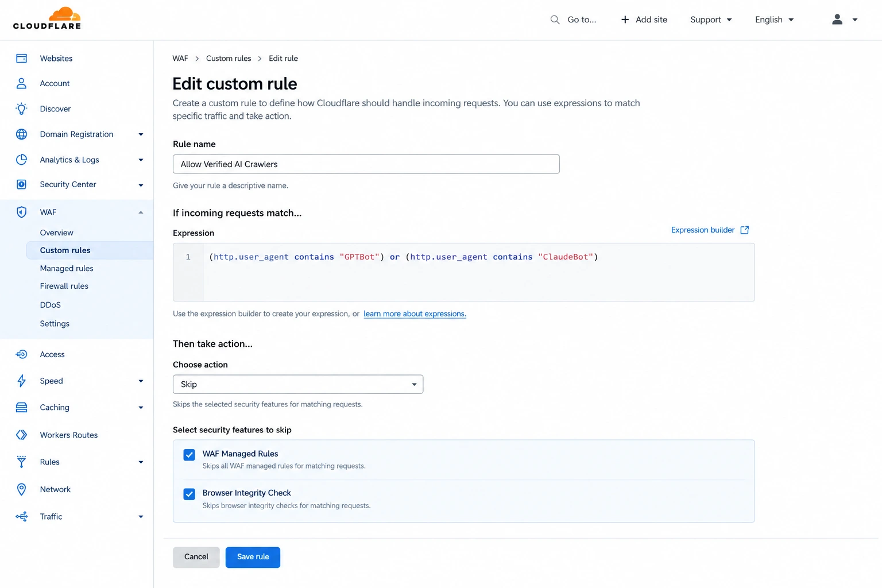
Task: Click the Domain Registration globe icon
Action: click(21, 134)
